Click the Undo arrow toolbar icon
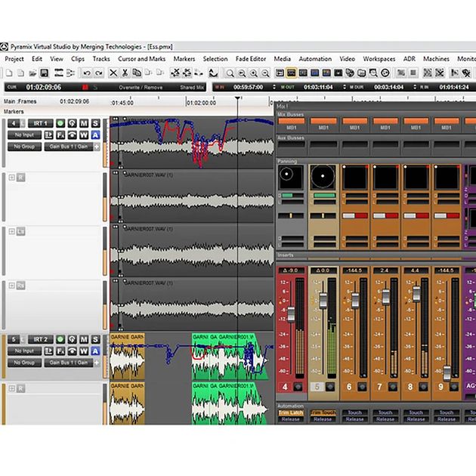This screenshot has height=476, width=476. [x=87, y=73]
